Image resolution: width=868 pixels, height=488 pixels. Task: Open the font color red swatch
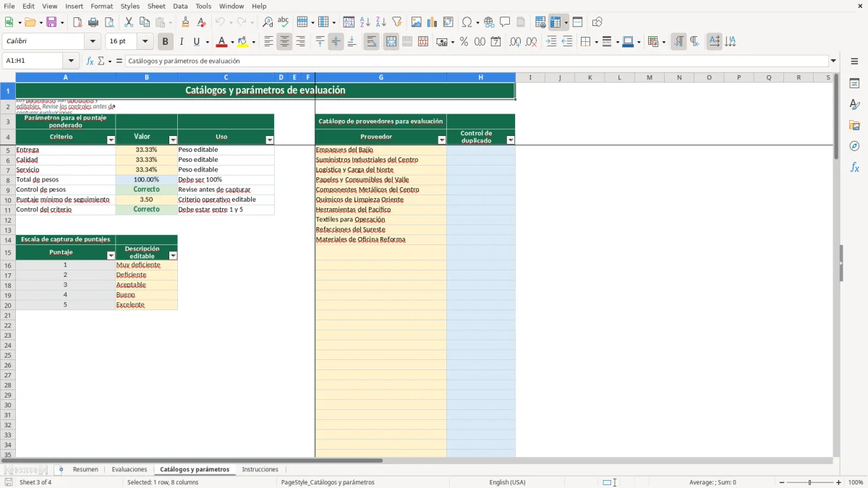[x=221, y=42]
